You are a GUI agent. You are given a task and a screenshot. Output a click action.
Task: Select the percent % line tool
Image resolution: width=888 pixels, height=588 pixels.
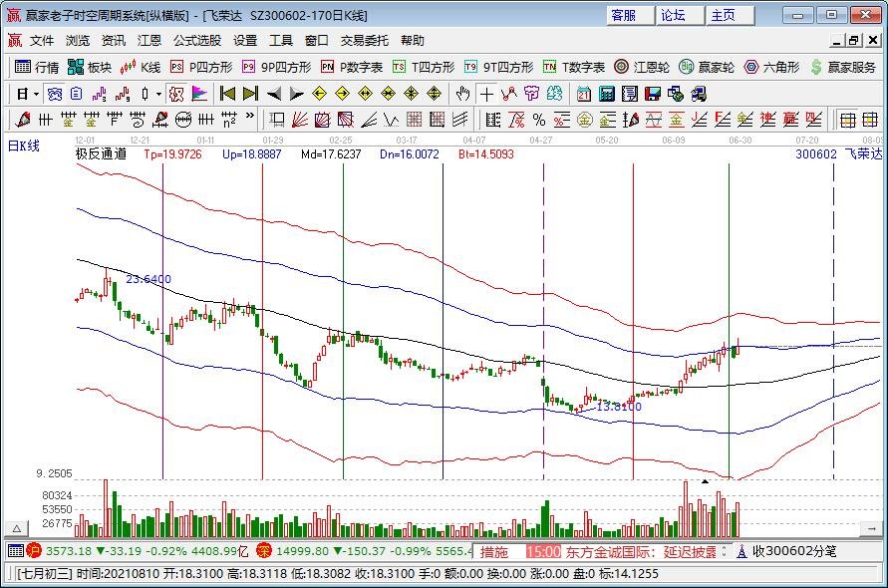(x=538, y=120)
